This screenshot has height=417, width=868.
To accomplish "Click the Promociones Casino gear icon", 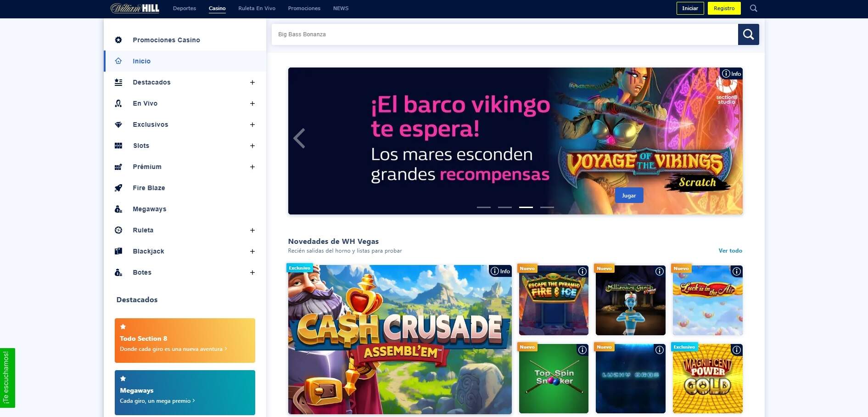I will 118,40.
